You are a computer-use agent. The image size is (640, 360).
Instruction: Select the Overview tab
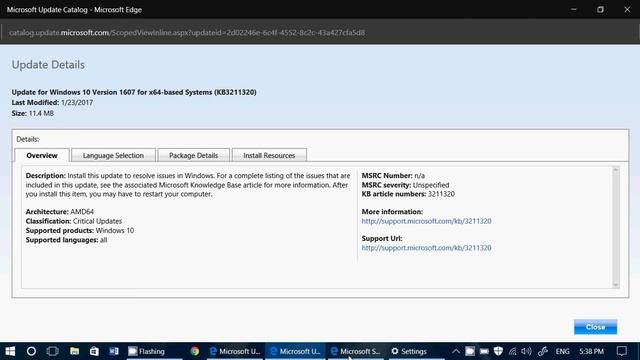[x=42, y=156]
